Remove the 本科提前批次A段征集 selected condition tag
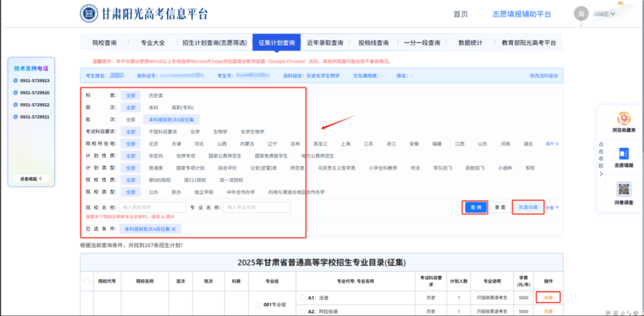The image size is (644, 316). pos(174,229)
